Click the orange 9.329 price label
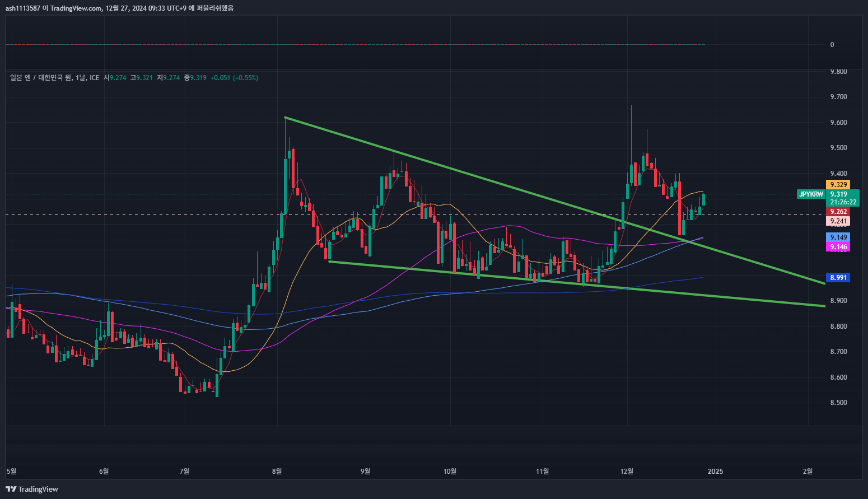The width and height of the screenshot is (868, 499). (x=838, y=185)
